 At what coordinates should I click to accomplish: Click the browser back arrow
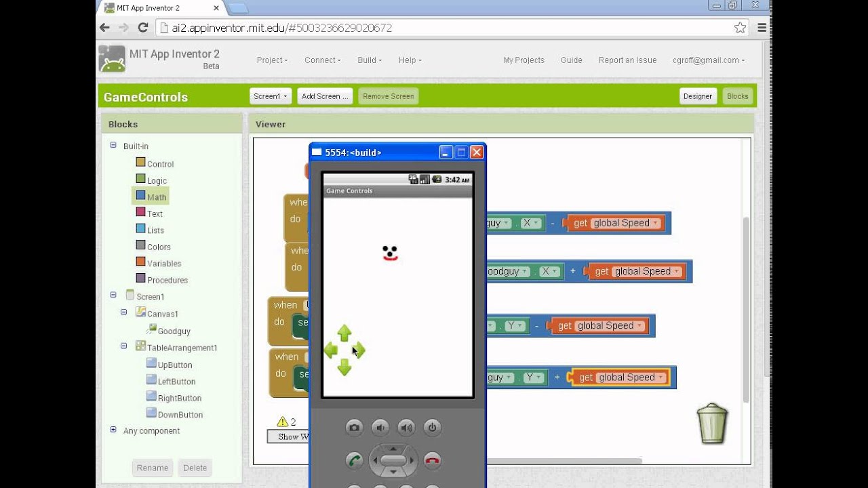point(104,28)
